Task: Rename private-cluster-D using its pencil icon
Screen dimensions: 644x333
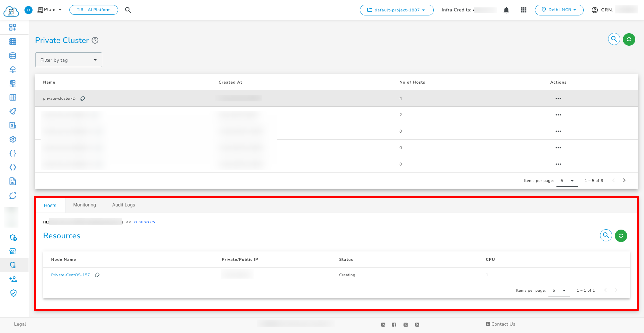Action: (83, 98)
